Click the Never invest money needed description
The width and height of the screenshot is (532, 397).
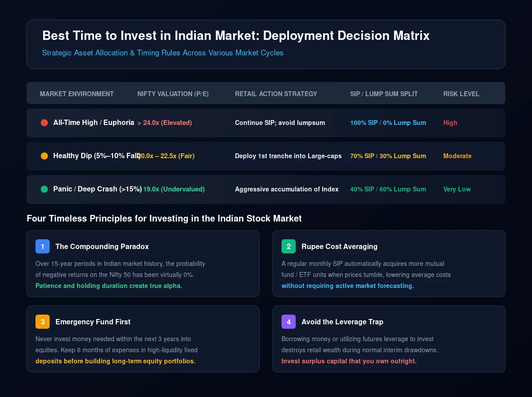click(117, 345)
